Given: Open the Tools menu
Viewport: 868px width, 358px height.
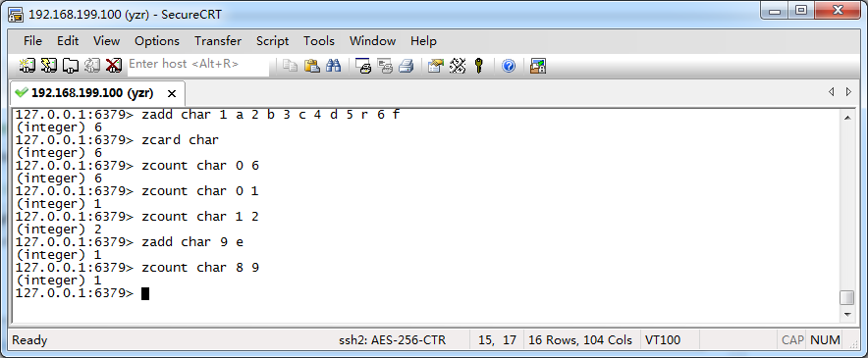Looking at the screenshot, I should coord(319,41).
